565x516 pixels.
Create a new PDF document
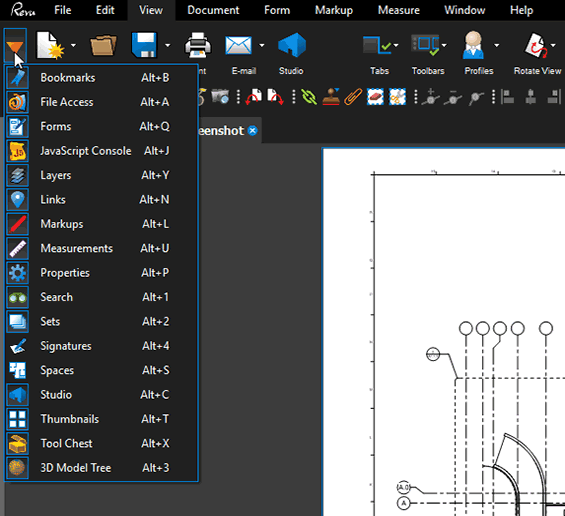click(50, 45)
